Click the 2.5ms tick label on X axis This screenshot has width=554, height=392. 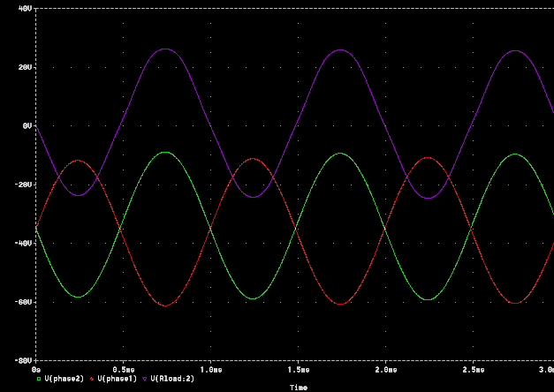(473, 369)
